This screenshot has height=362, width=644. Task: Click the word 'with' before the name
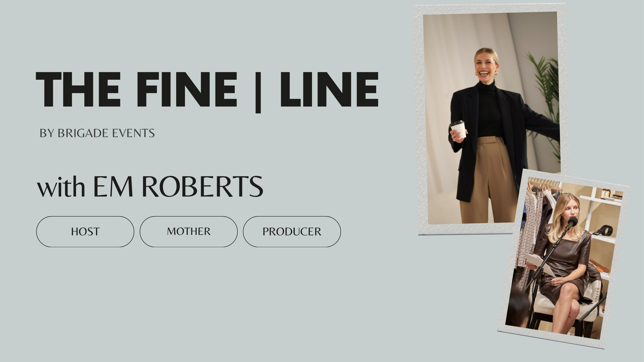(x=61, y=187)
